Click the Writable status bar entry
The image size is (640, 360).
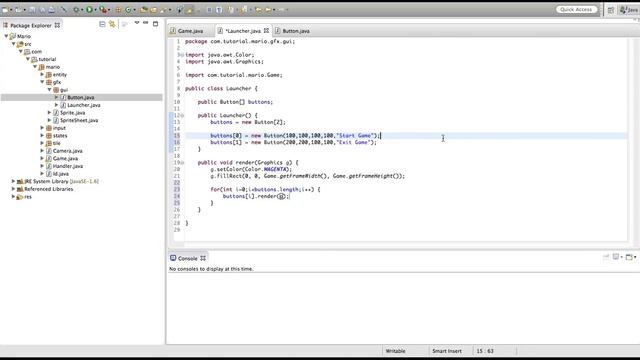pyautogui.click(x=396, y=351)
